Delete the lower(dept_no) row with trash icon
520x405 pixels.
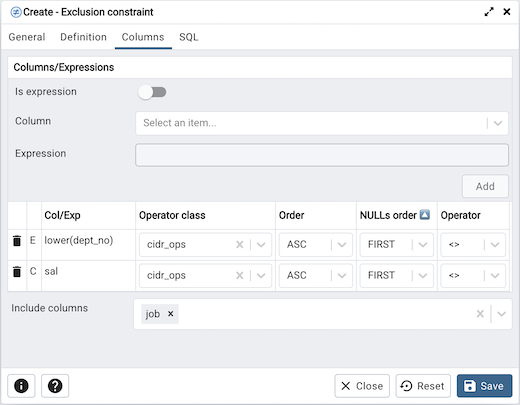17,240
